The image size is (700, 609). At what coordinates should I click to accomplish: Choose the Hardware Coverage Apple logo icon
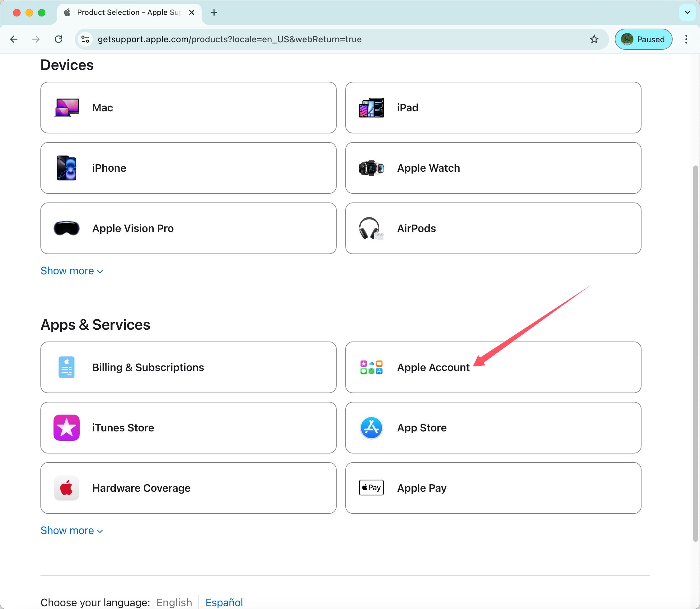pos(67,488)
